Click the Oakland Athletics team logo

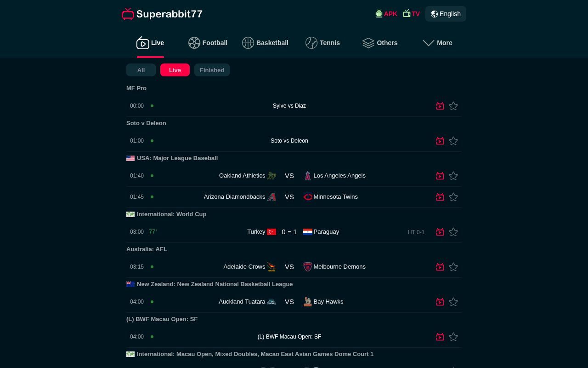[x=271, y=176]
